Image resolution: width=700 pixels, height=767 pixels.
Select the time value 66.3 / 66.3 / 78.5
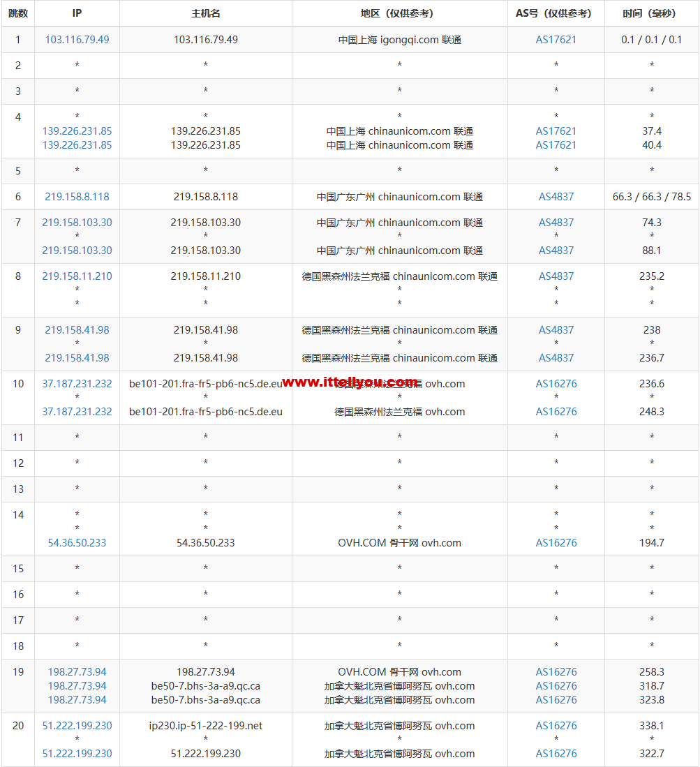(652, 197)
